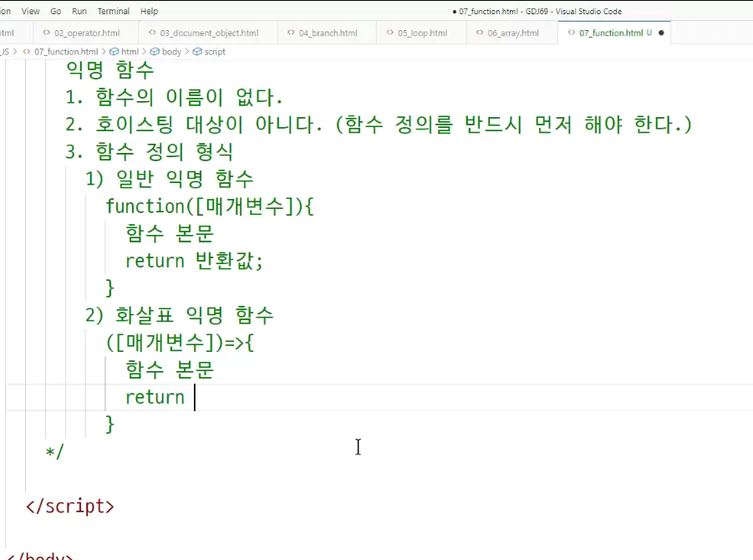Place cursor after last 'return' line

click(195, 397)
